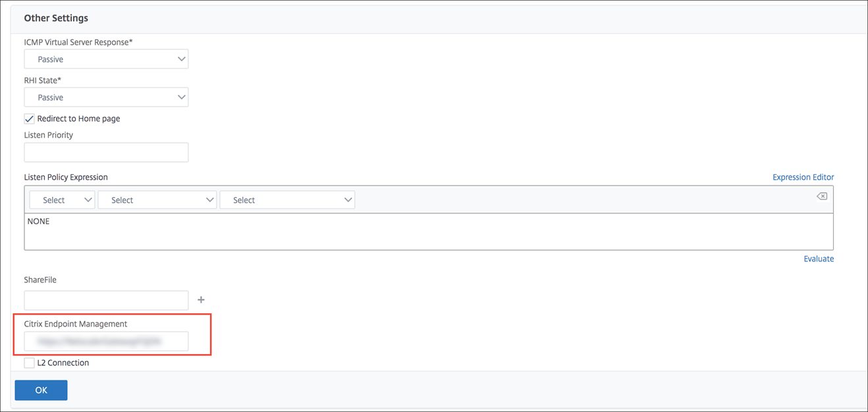Expand the RHI State dropdown
The image size is (868, 412).
coord(106,97)
